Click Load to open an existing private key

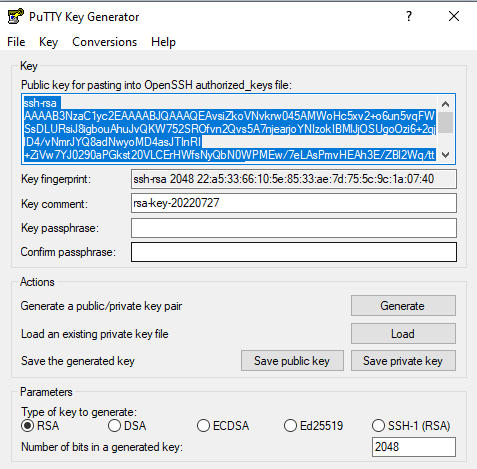point(403,333)
